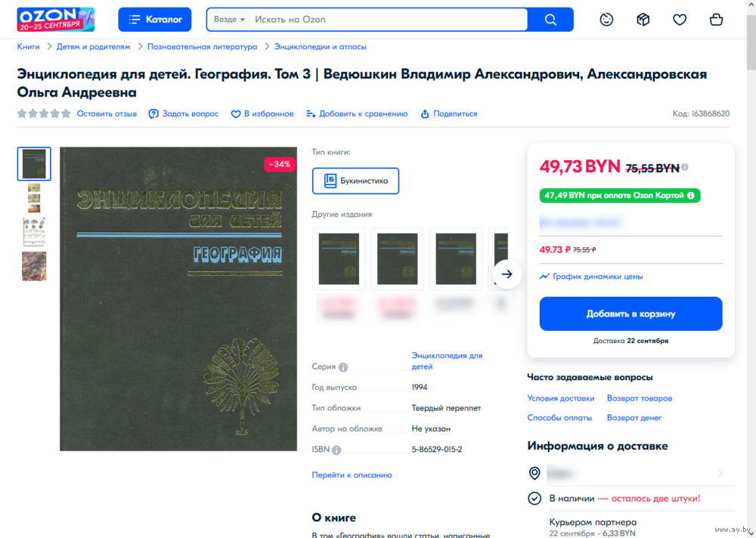Open the orders box icon
Viewport: 756px width, 538px height.
coord(643,20)
